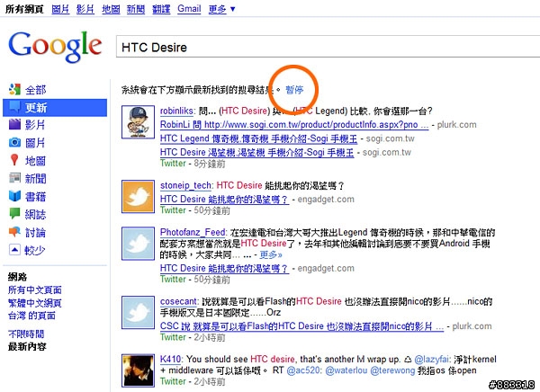The width and height of the screenshot is (540, 392).
Task: Click the Google logo
Action: coord(55,47)
